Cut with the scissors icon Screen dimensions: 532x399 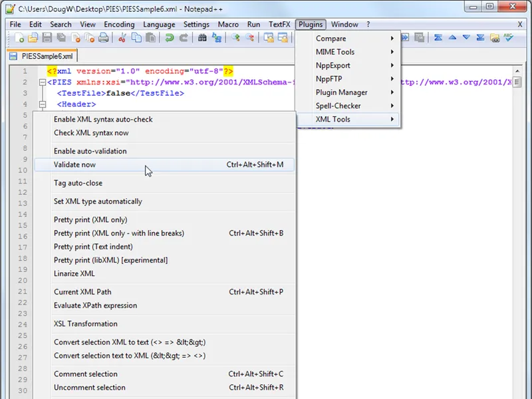(x=121, y=39)
